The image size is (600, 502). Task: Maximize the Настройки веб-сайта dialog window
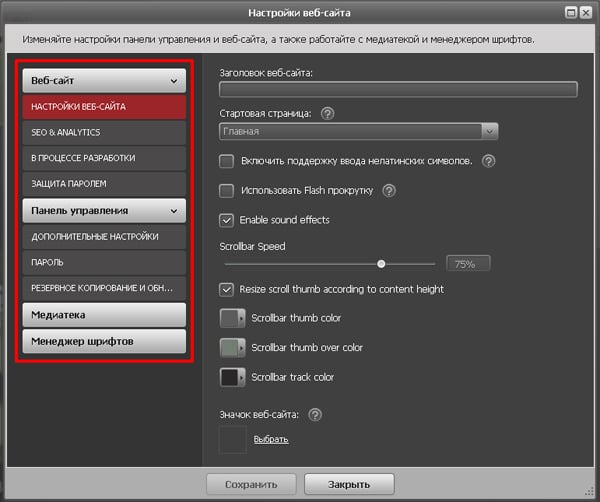click(570, 13)
